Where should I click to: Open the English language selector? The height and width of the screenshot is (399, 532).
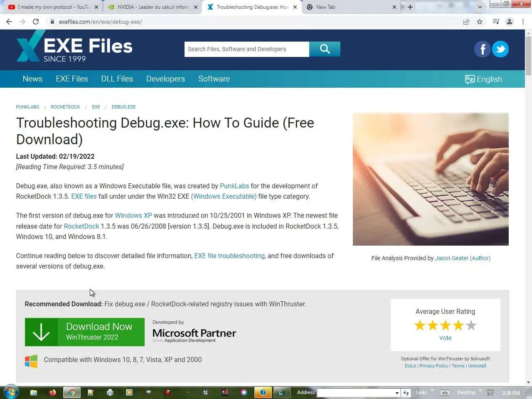483,79
